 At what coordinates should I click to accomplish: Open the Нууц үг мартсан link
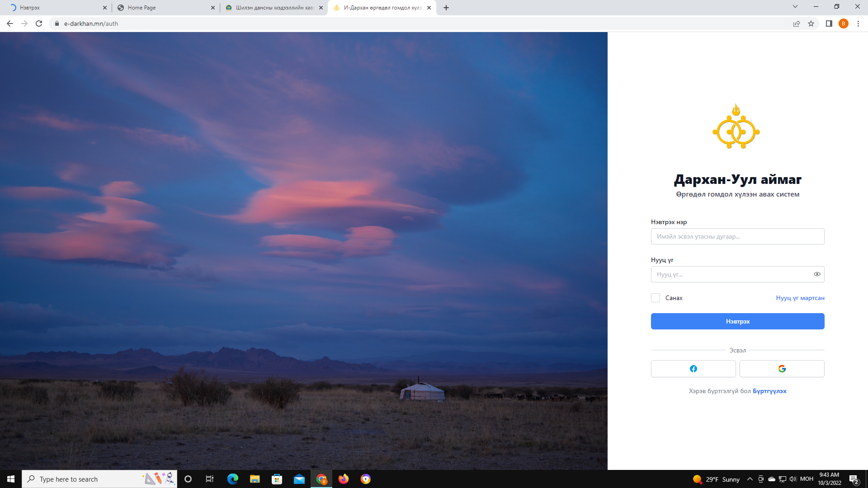coord(800,298)
